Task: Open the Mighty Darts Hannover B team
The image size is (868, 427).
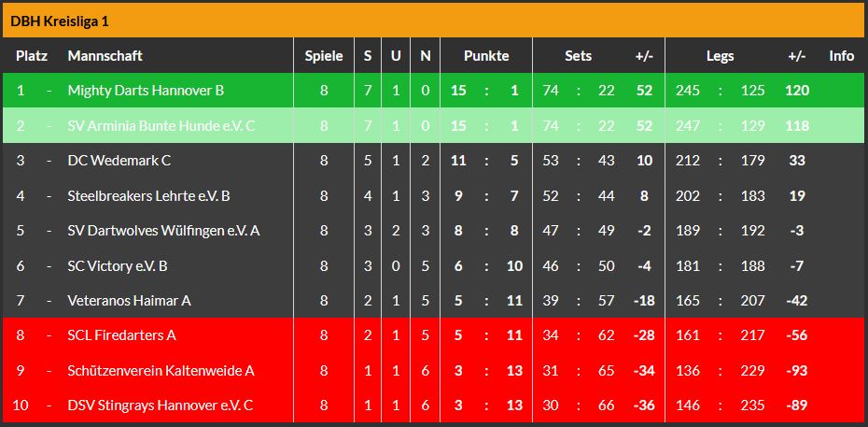Action: click(146, 91)
